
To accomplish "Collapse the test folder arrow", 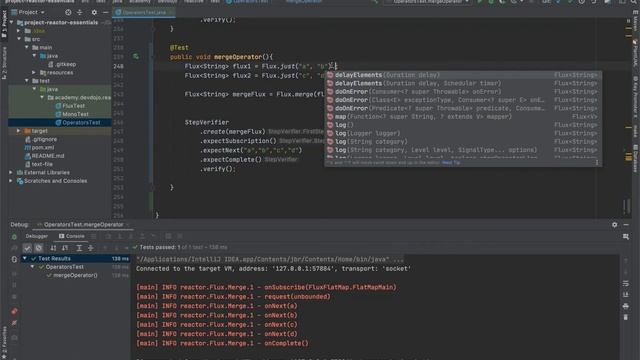I will click(x=27, y=81).
